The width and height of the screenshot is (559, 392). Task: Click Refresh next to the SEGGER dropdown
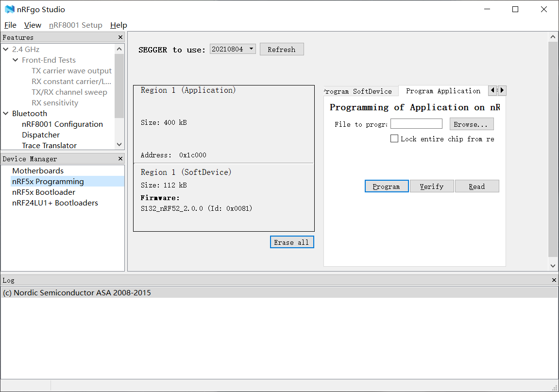282,49
